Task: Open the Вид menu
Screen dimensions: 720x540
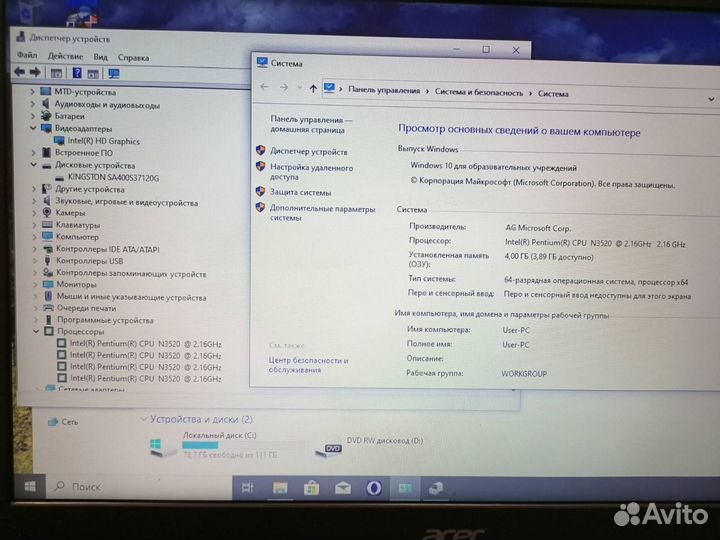Action: pyautogui.click(x=100, y=57)
